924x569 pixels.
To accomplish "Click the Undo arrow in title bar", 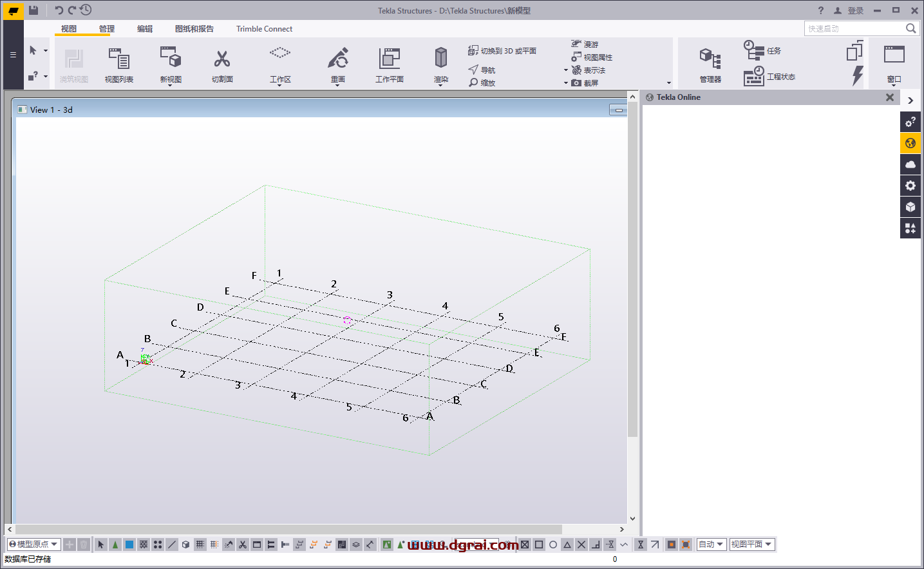I will click(59, 10).
